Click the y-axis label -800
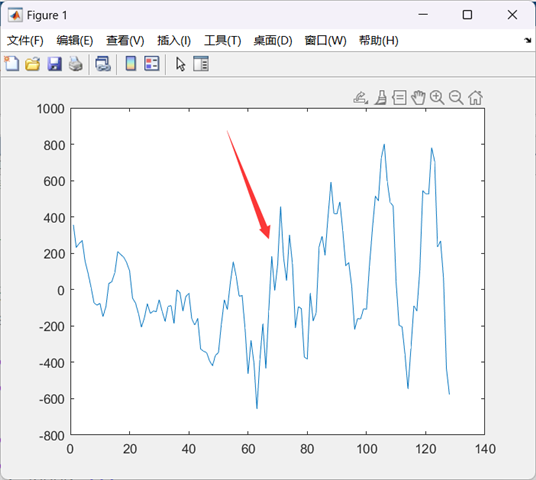Image resolution: width=536 pixels, height=480 pixels. (x=52, y=436)
